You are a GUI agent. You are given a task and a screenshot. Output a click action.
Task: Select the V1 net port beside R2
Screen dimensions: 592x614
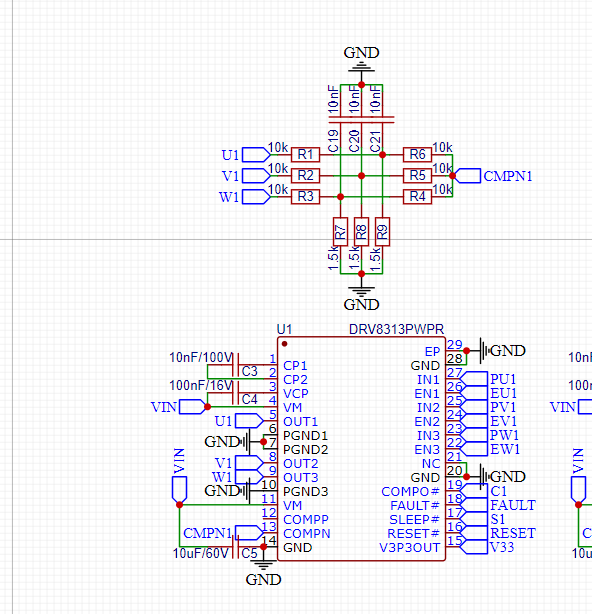256,175
